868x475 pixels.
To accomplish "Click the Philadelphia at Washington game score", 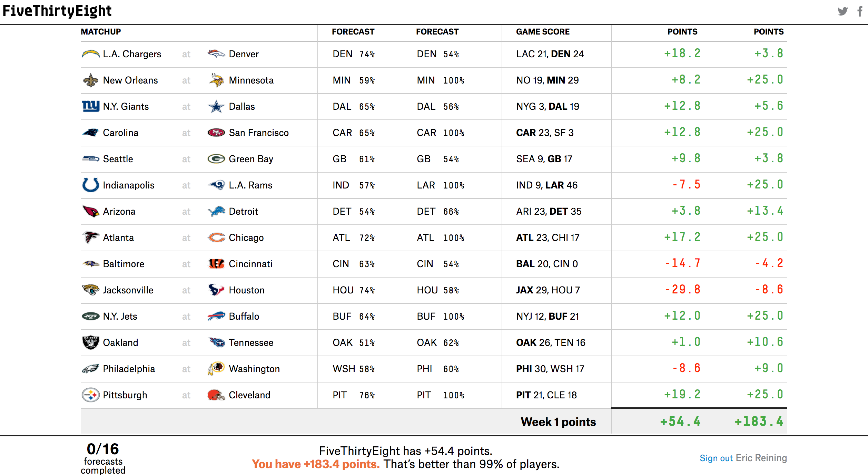I will [550, 369].
